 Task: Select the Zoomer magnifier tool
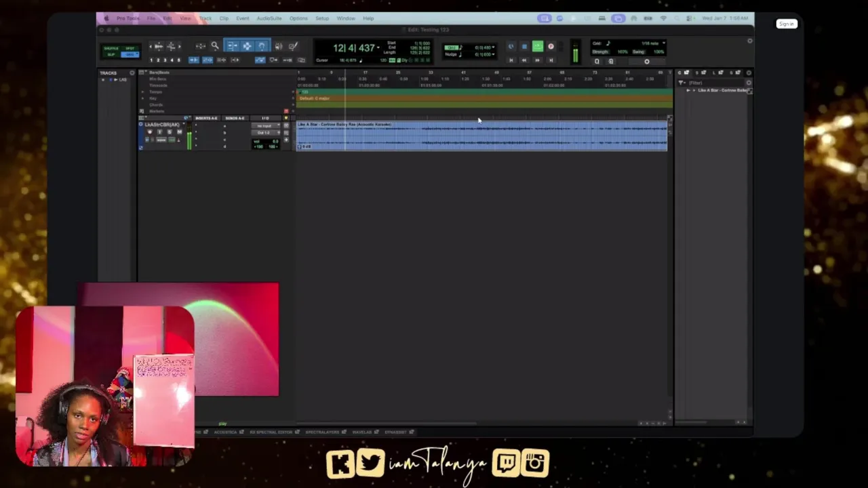click(215, 45)
